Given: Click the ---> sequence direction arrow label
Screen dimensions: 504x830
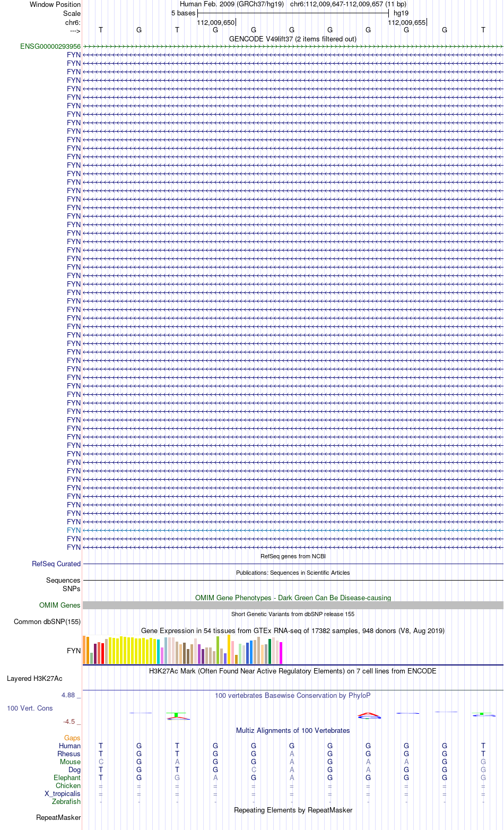Looking at the screenshot, I should coord(75,31).
